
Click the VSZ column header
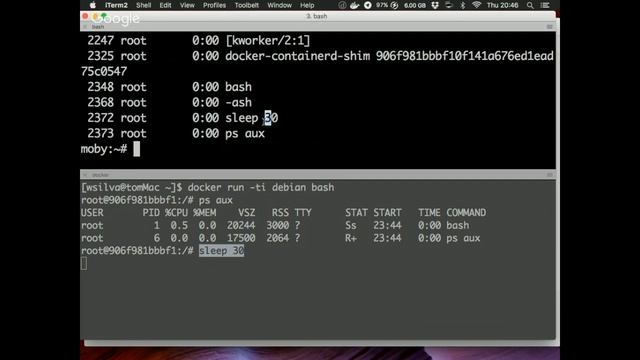point(247,213)
